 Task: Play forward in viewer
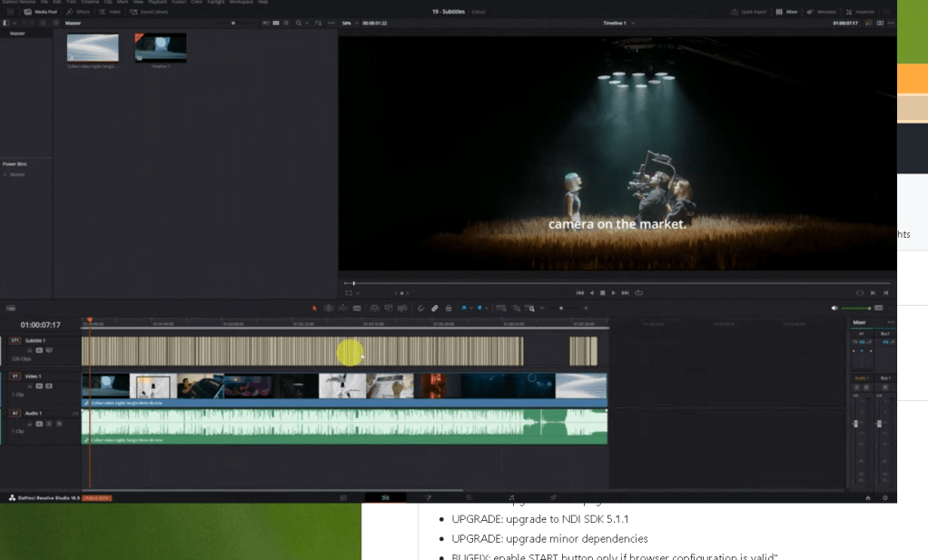(x=613, y=293)
